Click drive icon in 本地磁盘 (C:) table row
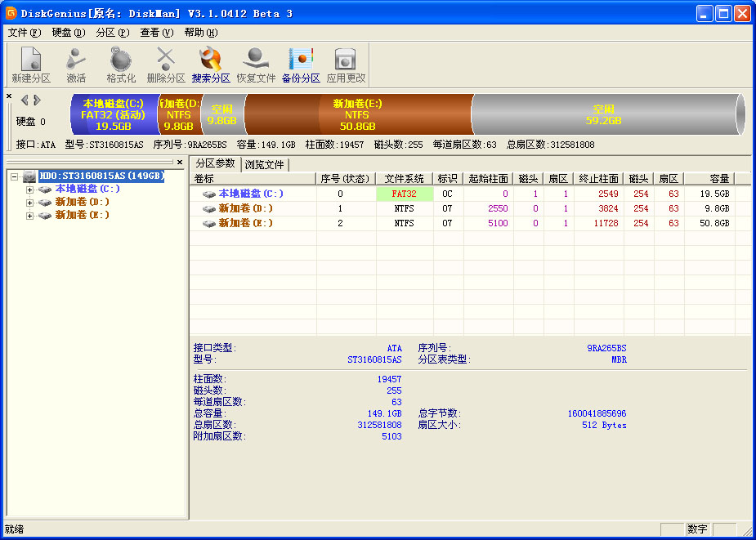 click(x=208, y=194)
